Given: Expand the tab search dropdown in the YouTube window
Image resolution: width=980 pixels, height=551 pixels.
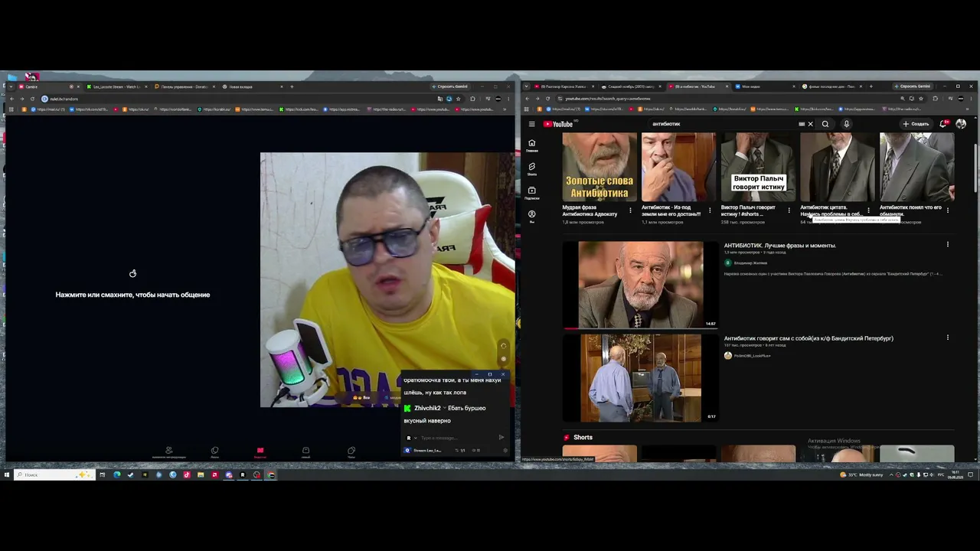Looking at the screenshot, I should [x=526, y=86].
